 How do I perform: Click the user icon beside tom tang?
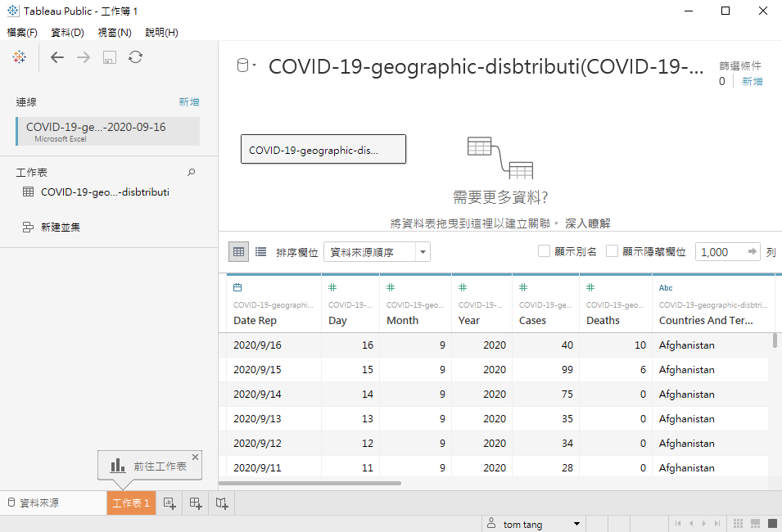pos(491,523)
